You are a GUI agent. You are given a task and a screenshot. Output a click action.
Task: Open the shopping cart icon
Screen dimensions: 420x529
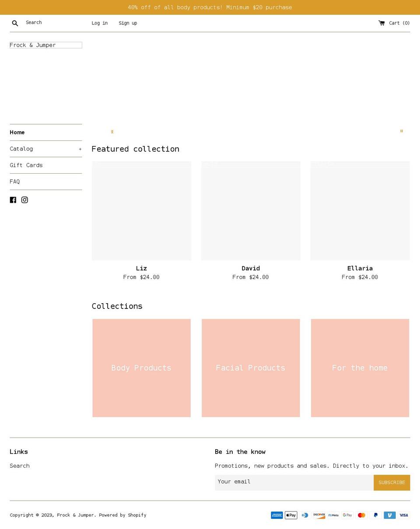(381, 23)
